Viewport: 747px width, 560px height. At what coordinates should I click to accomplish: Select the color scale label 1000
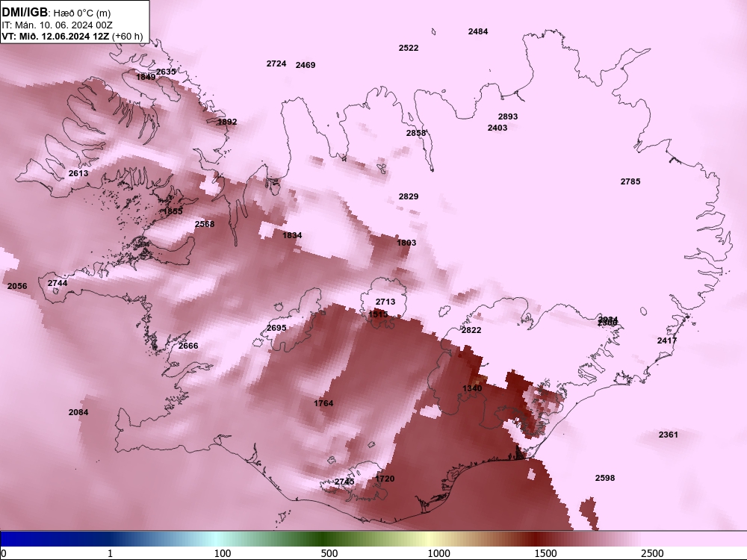(x=438, y=554)
